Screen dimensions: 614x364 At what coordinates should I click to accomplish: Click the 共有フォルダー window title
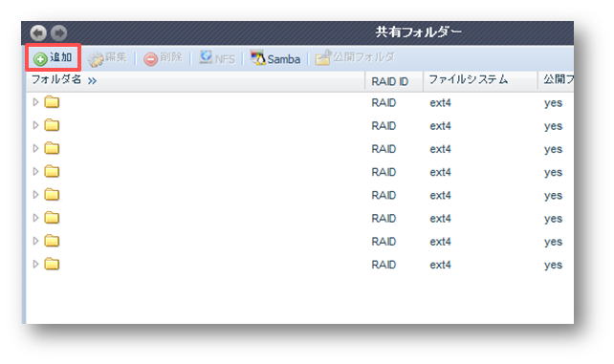pyautogui.click(x=418, y=32)
